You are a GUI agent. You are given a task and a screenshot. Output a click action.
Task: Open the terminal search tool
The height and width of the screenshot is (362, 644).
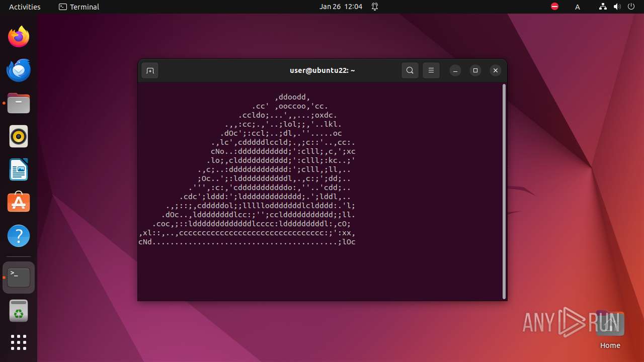[x=410, y=70]
